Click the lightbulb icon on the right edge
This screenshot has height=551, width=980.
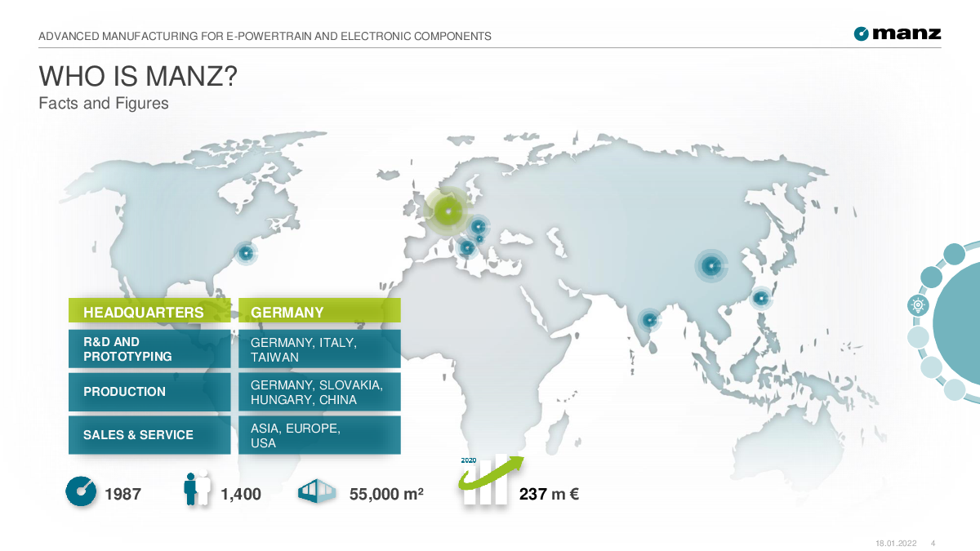coord(918,306)
